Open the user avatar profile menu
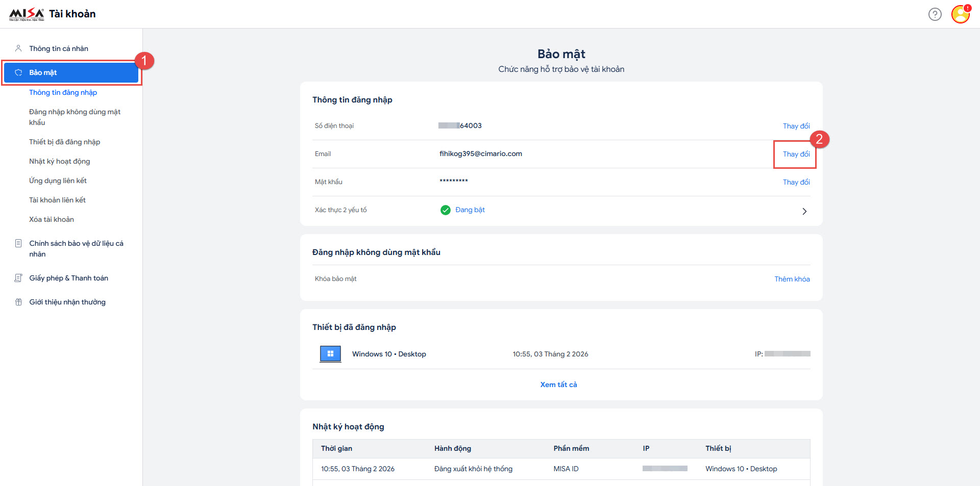Viewport: 980px width, 486px height. [960, 14]
